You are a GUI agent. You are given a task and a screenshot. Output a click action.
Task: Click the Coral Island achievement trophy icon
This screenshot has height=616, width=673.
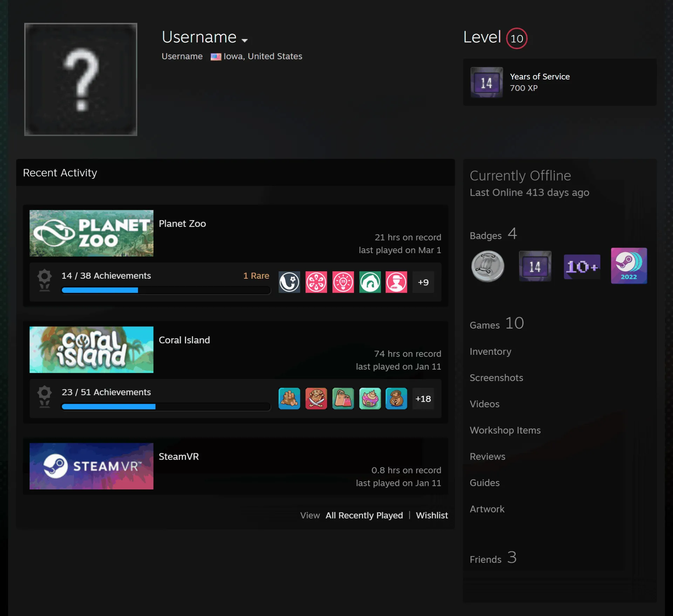[x=45, y=397]
